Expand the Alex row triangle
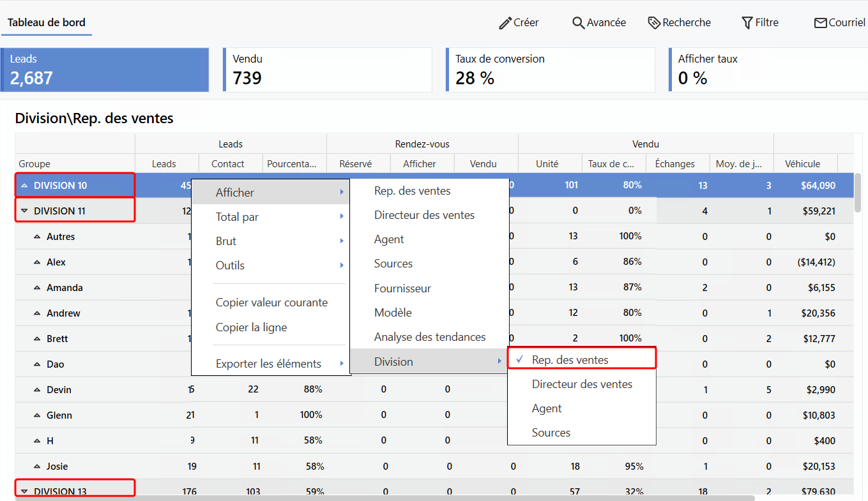 (x=37, y=262)
